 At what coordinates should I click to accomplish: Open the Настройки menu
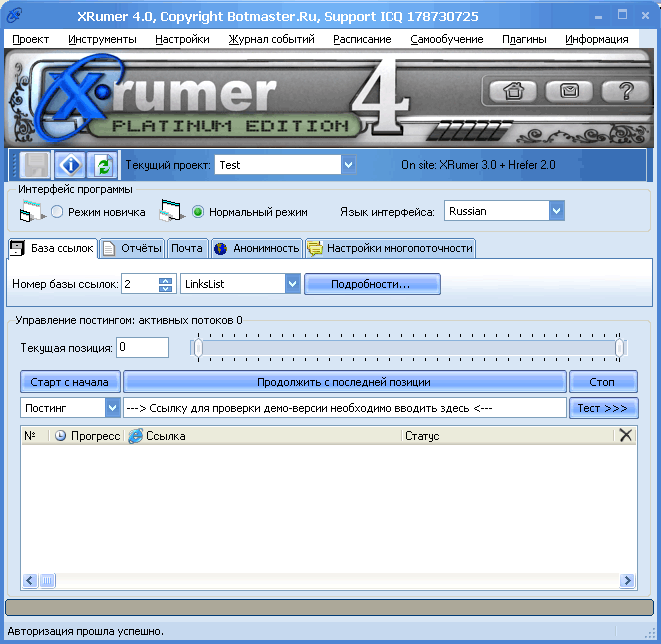pyautogui.click(x=182, y=39)
